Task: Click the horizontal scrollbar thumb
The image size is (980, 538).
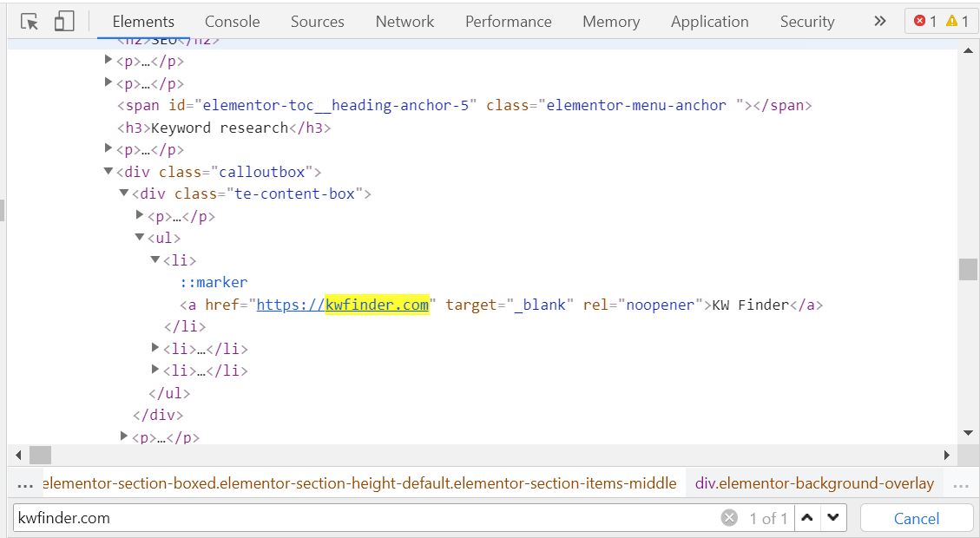Action: [41, 455]
